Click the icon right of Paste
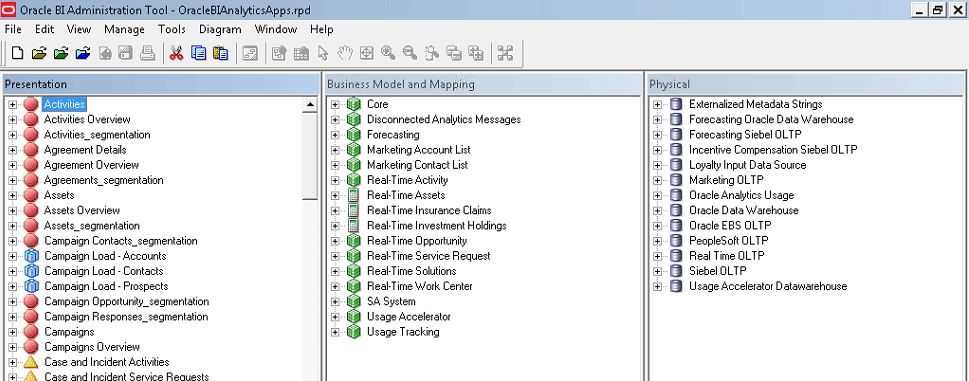969x381 pixels. pyautogui.click(x=250, y=54)
